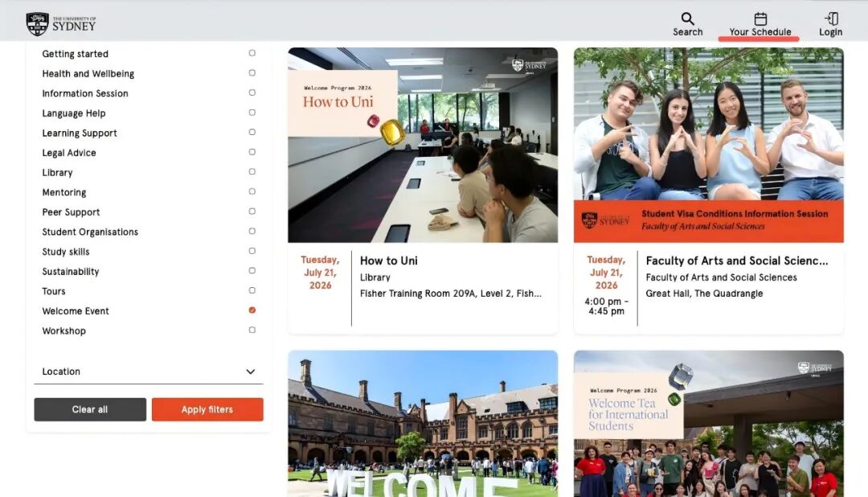868x497 pixels.
Task: Go to University of Sydney home logo
Action: pos(61,24)
